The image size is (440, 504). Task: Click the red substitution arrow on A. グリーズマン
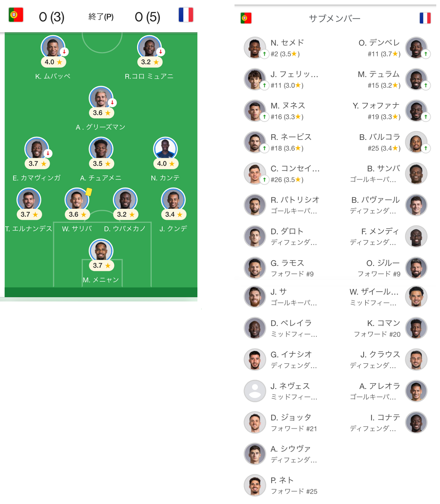click(112, 103)
